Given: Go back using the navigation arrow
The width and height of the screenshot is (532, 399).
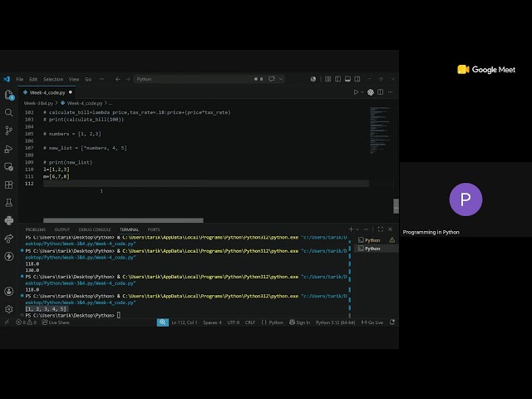Looking at the screenshot, I should [118, 79].
